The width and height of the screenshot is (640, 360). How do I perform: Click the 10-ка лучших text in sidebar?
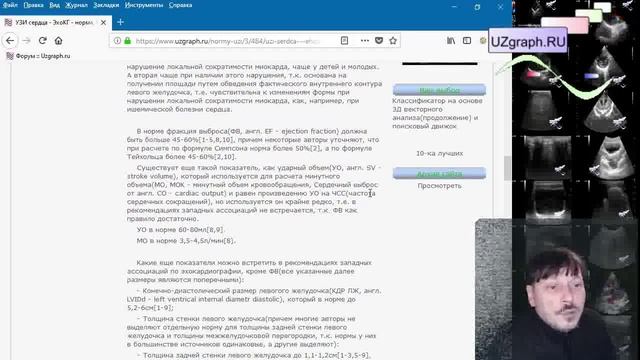(x=439, y=153)
